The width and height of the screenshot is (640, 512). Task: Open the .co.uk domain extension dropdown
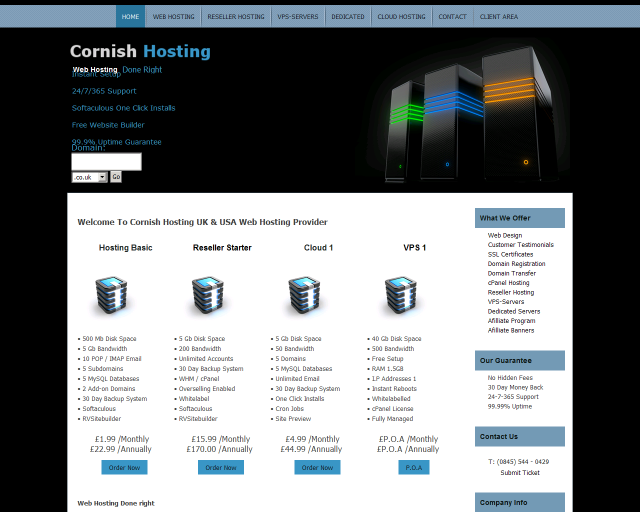89,177
